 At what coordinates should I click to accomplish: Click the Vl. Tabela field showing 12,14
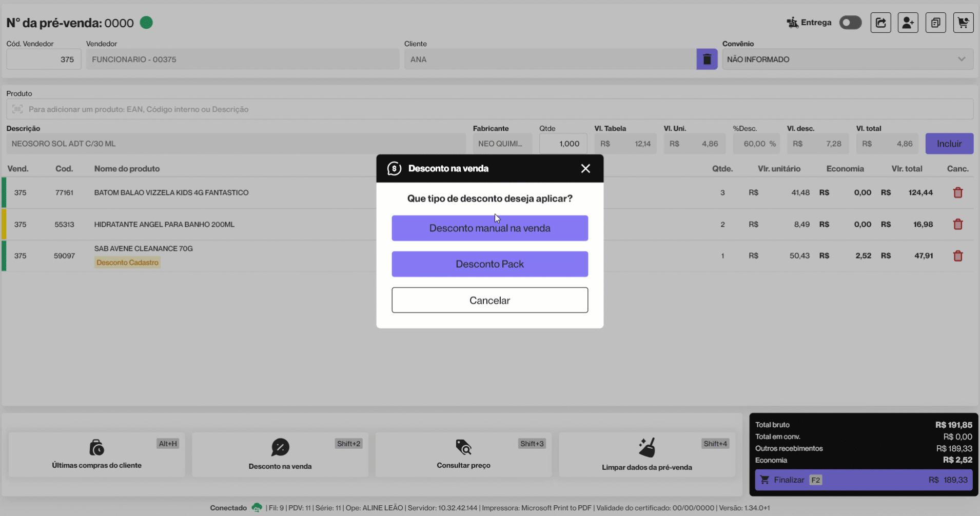(625, 144)
